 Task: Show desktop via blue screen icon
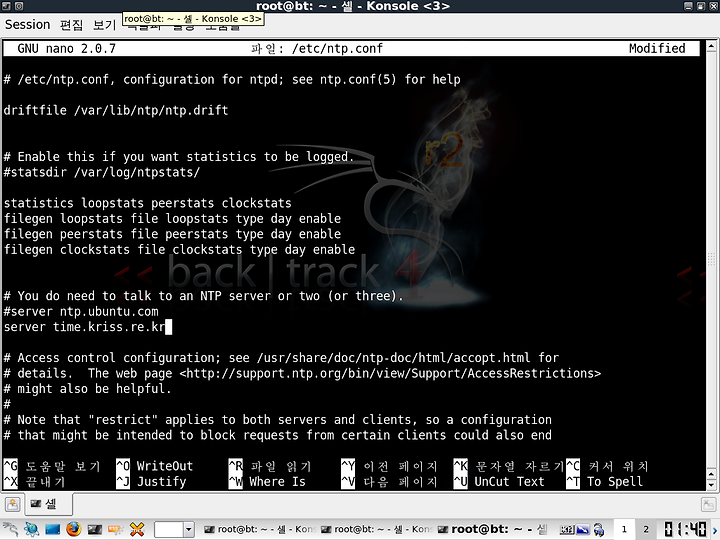[x=52, y=529]
